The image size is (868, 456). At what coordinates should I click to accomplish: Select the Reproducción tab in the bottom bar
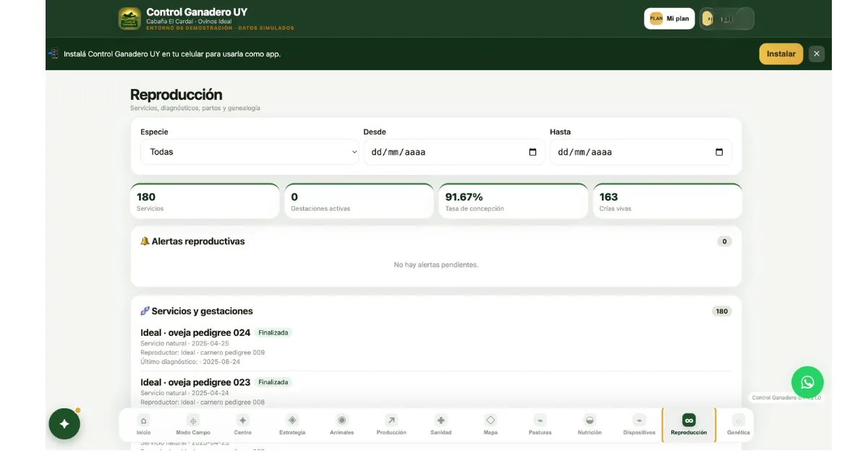click(x=689, y=425)
